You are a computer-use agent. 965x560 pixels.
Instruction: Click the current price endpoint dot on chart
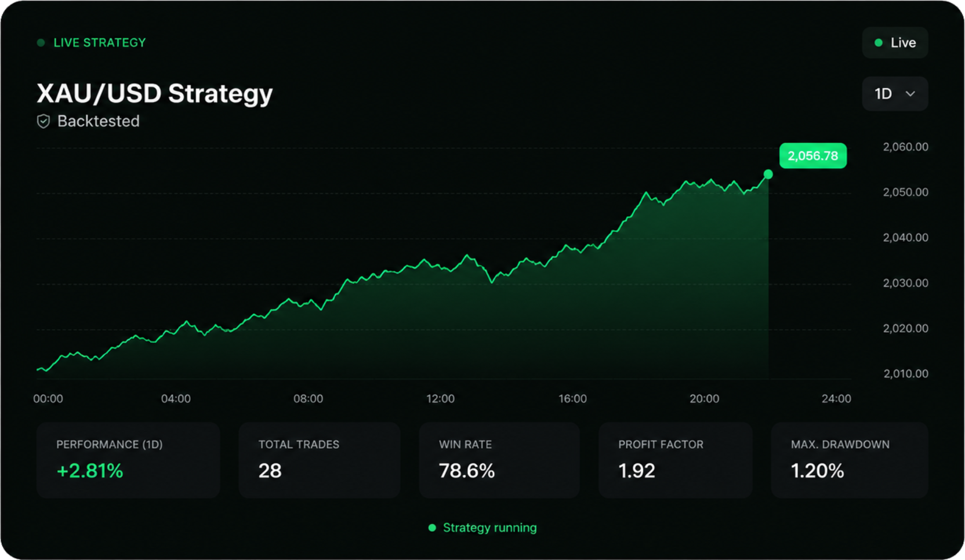(x=768, y=174)
